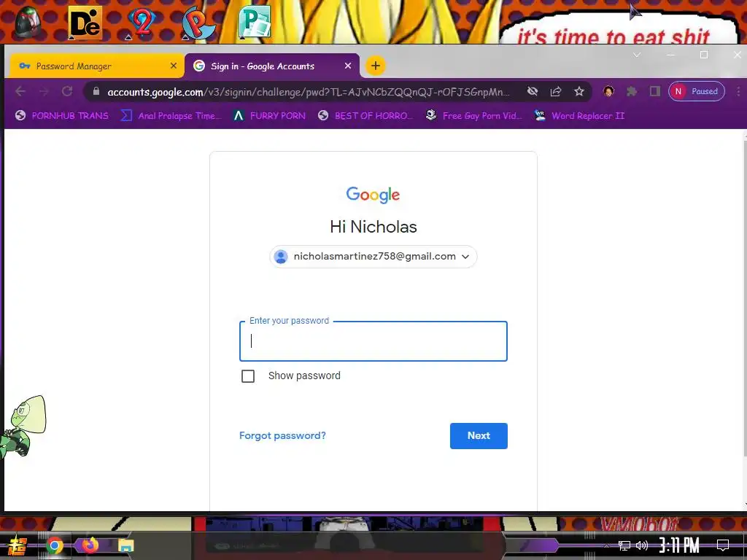Launch Firefox from the taskbar
747x560 pixels.
point(90,545)
